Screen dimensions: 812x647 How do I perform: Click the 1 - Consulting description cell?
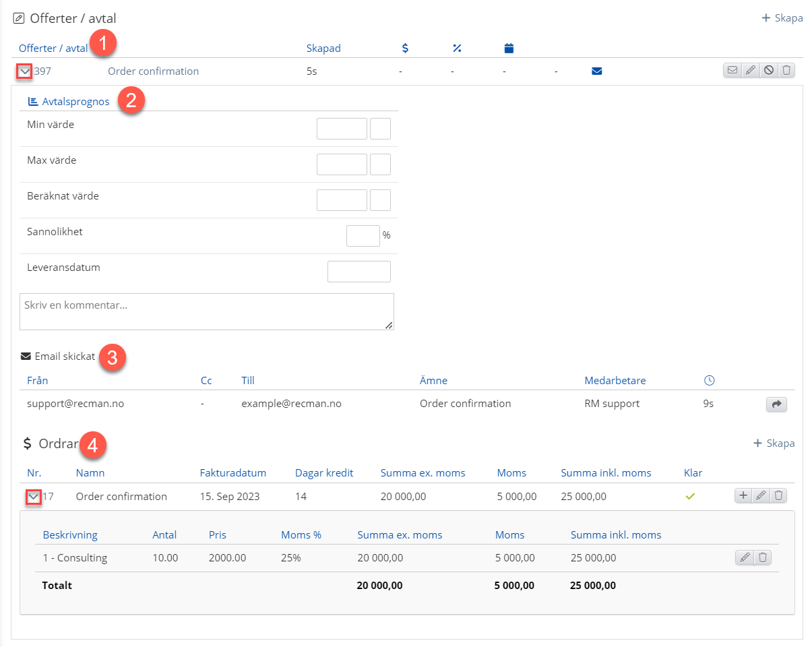75,558
